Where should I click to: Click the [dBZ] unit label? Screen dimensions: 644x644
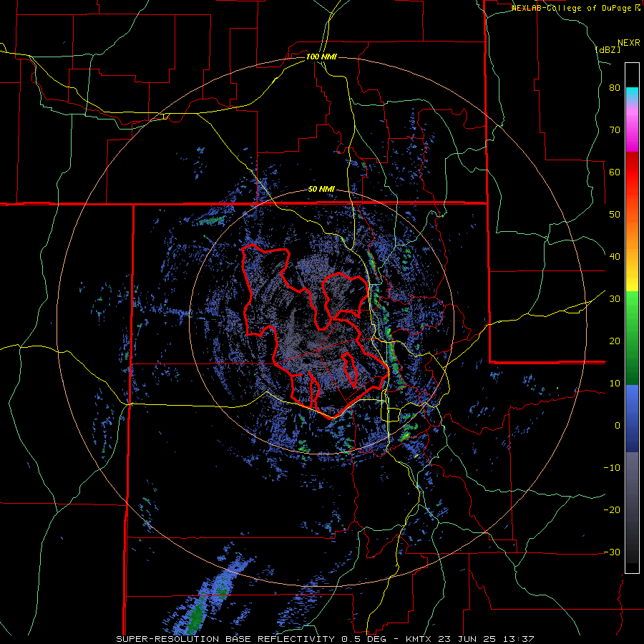[x=608, y=49]
